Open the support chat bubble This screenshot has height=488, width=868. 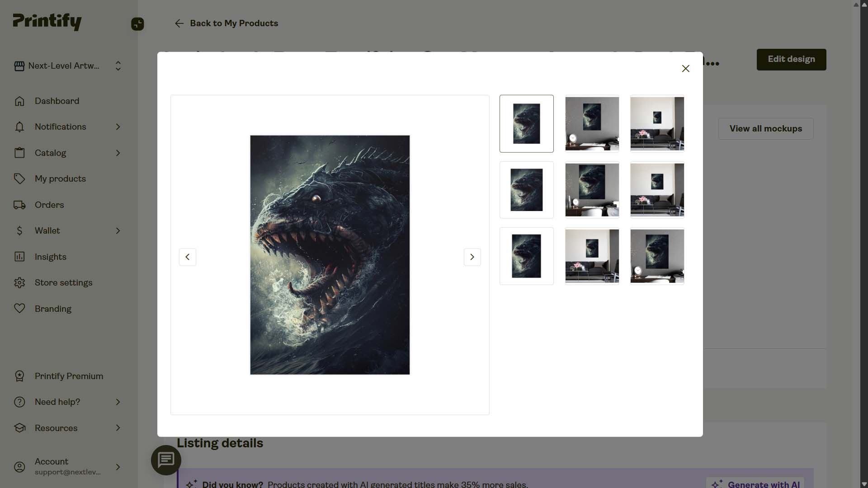[x=165, y=460]
